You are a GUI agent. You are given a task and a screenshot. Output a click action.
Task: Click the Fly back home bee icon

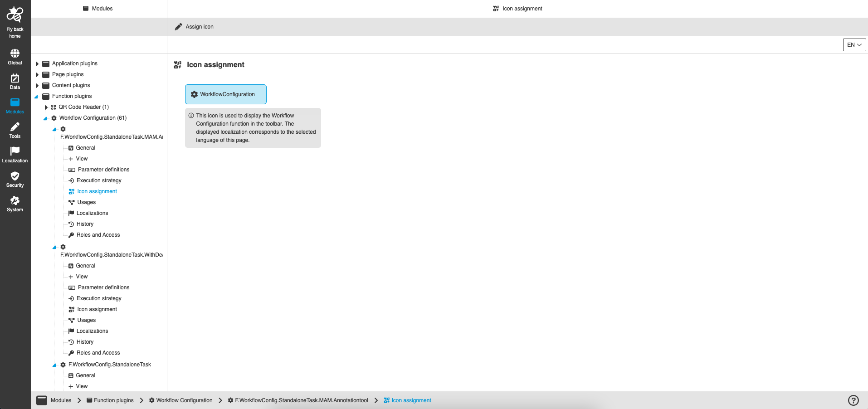click(x=15, y=15)
